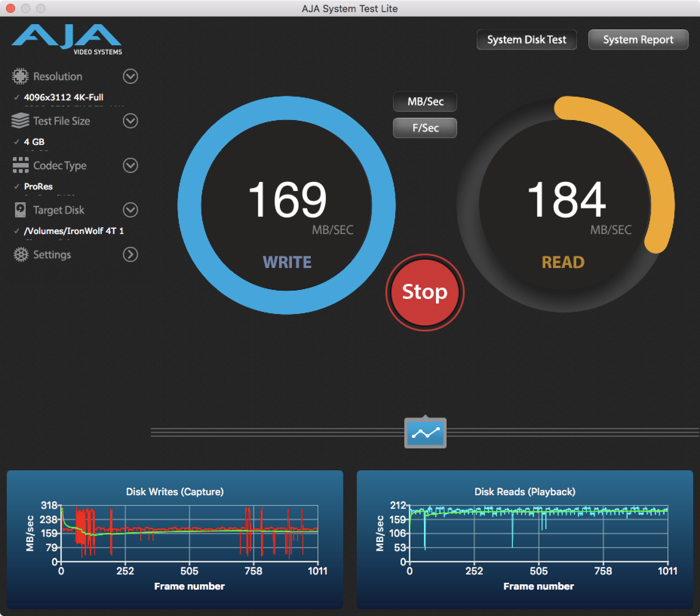This screenshot has width=700, height=616.
Task: Toggle the graph view chart icon
Action: pos(425,433)
